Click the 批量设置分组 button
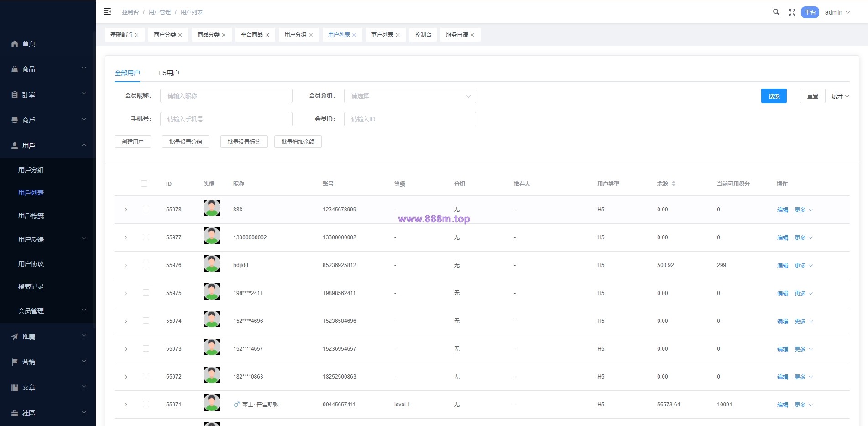This screenshot has height=426, width=868. coord(186,142)
